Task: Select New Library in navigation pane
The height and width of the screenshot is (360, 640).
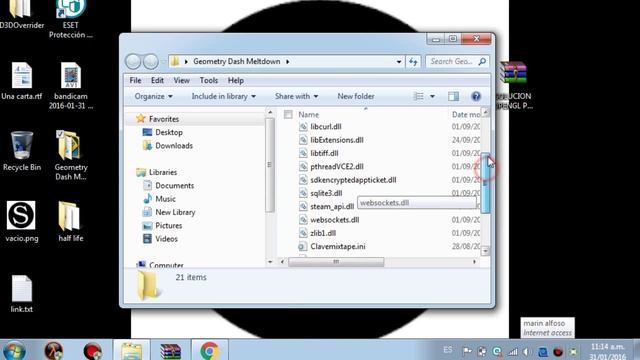Action: tap(175, 212)
